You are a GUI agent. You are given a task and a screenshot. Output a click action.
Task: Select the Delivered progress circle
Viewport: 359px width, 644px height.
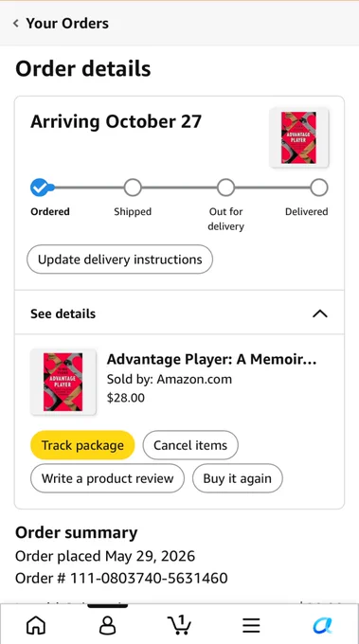tap(319, 188)
